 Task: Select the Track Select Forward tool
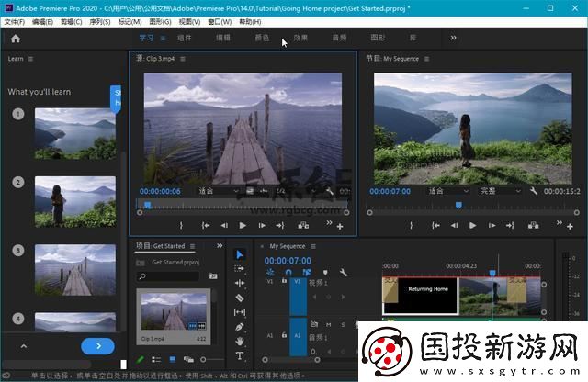tap(240, 269)
